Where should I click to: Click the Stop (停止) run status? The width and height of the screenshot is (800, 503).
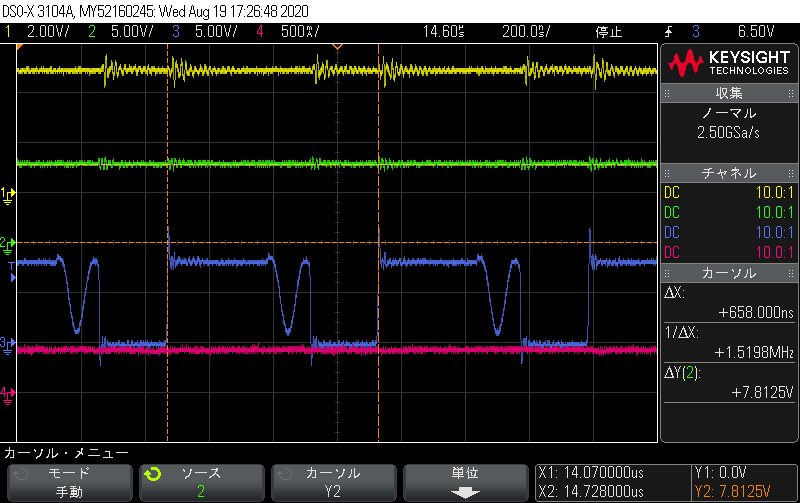click(609, 32)
